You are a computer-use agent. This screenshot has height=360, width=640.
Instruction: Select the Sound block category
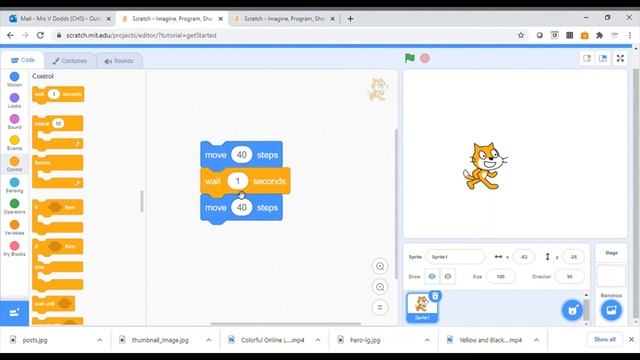(14, 122)
